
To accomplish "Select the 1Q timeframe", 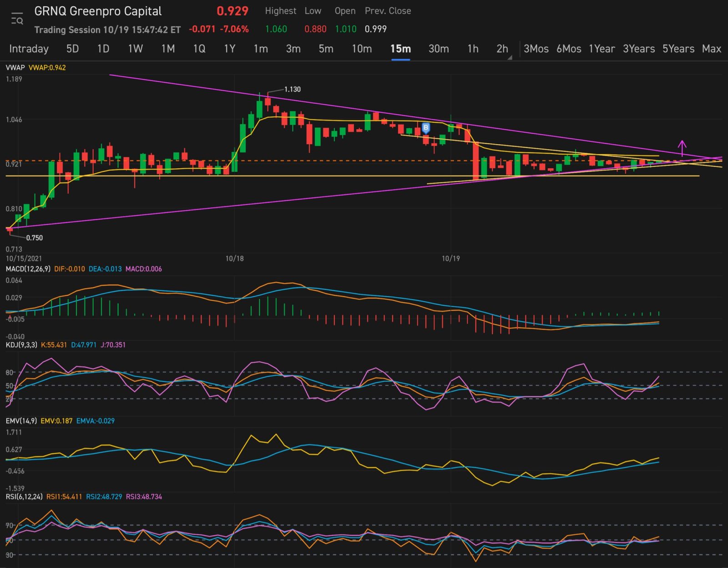I will click(x=199, y=49).
